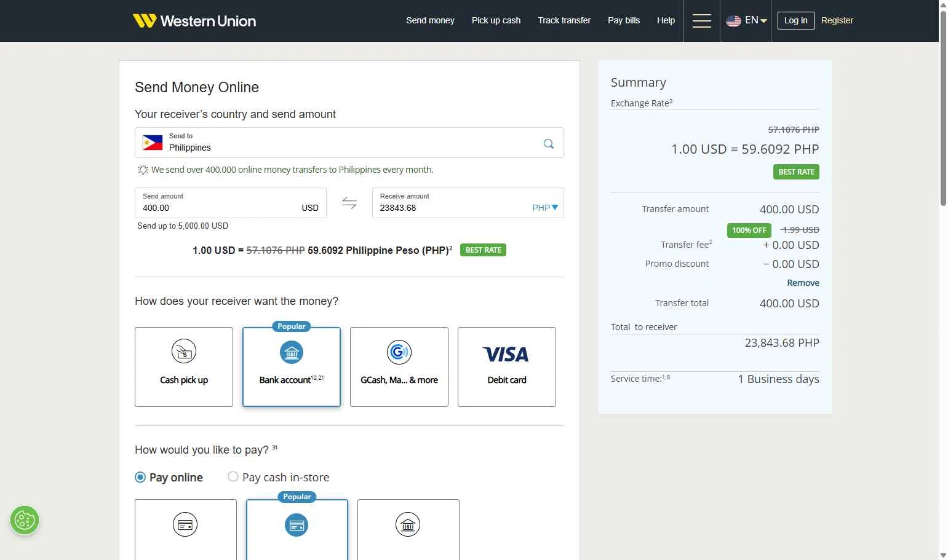The image size is (948, 560).
Task: Click the VISA Debit card logo
Action: 506,355
